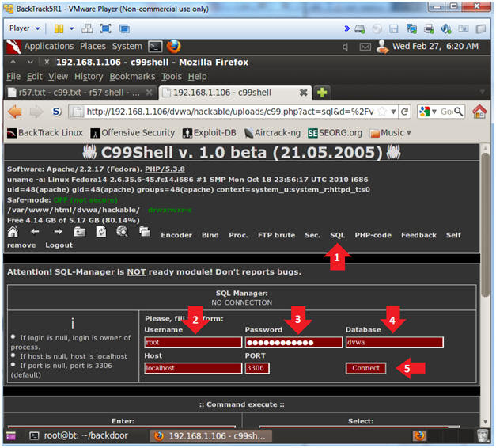This screenshot has width=496, height=448.
Task: Open the pause button dropdown arrow
Action: (72, 28)
